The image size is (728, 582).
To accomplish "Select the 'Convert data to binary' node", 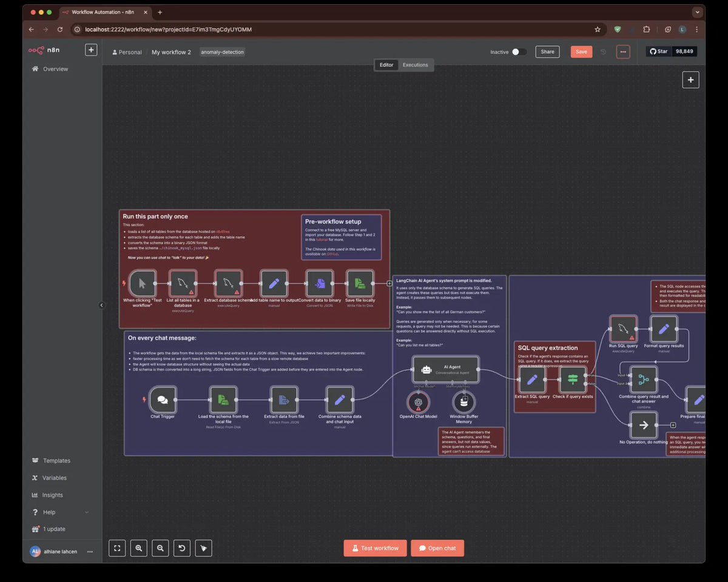I will coord(319,283).
